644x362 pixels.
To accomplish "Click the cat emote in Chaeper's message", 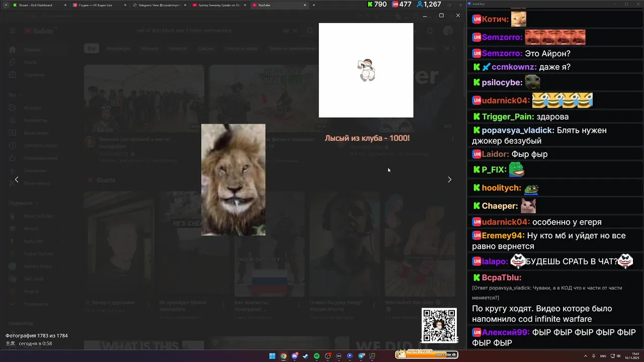I will click(x=528, y=206).
